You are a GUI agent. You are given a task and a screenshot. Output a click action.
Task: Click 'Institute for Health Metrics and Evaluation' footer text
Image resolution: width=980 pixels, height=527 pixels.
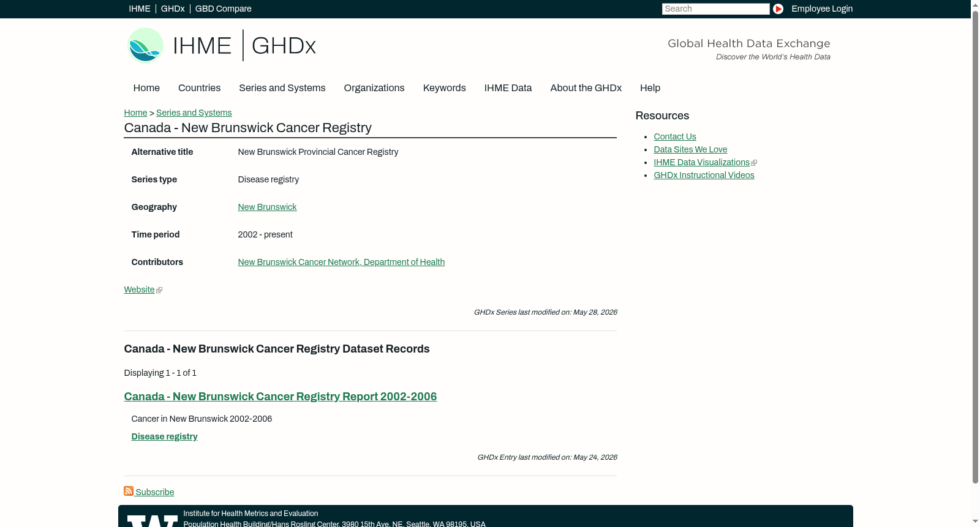click(251, 514)
